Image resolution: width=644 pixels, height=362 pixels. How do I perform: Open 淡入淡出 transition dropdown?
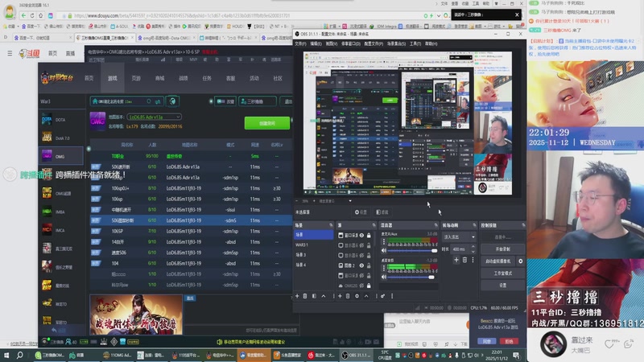tap(459, 237)
